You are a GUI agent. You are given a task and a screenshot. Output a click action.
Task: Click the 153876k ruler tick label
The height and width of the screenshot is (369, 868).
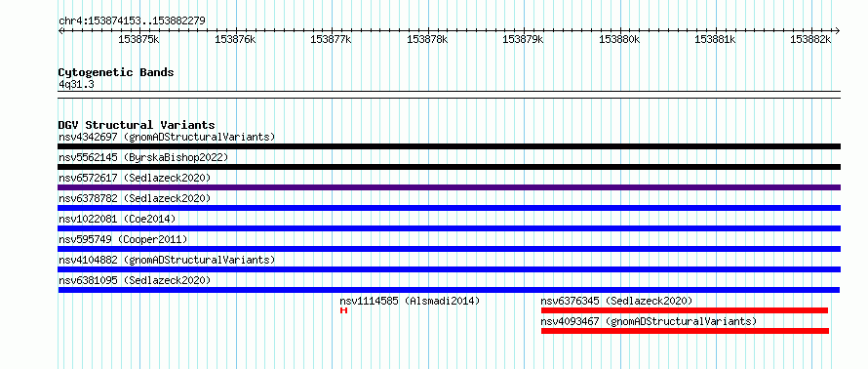point(235,39)
